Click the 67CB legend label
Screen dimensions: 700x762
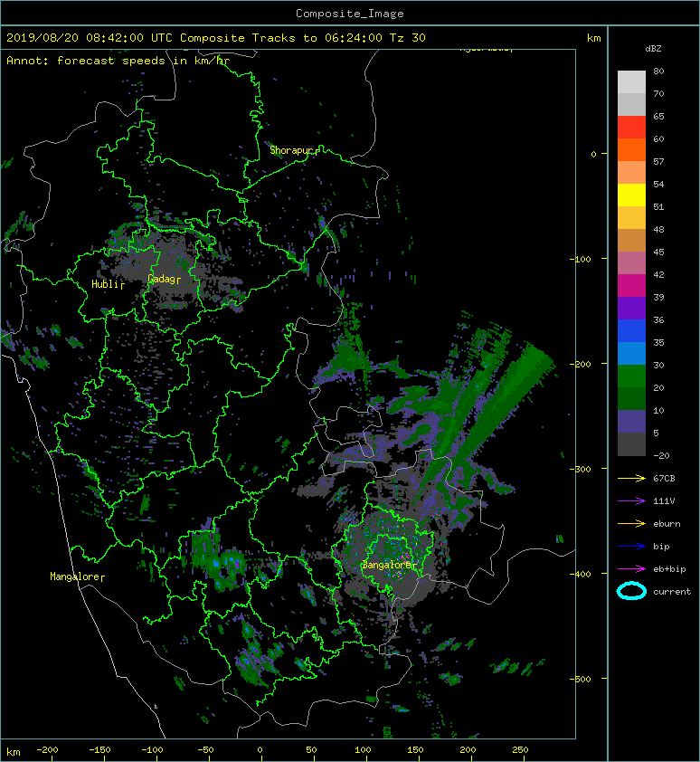(x=664, y=478)
